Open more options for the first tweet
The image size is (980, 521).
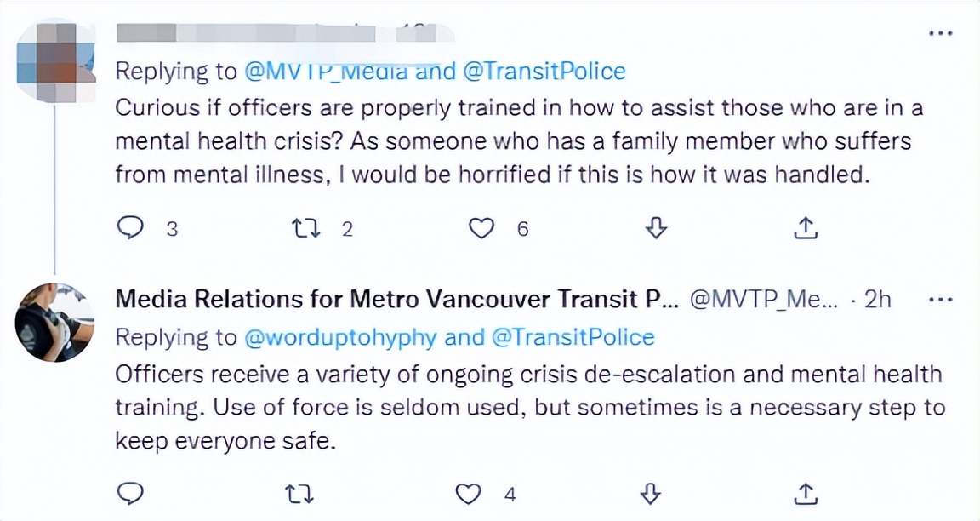click(x=940, y=33)
